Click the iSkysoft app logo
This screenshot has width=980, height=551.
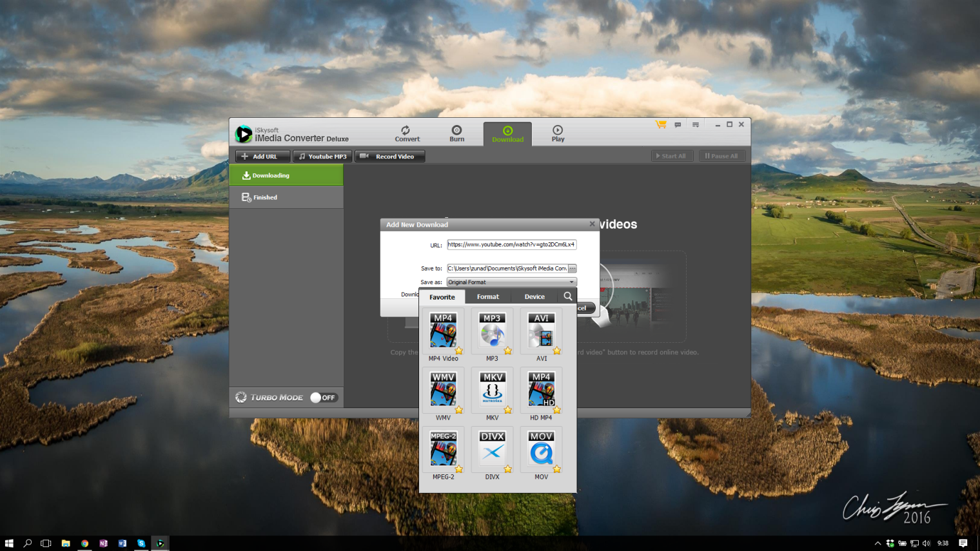point(244,133)
